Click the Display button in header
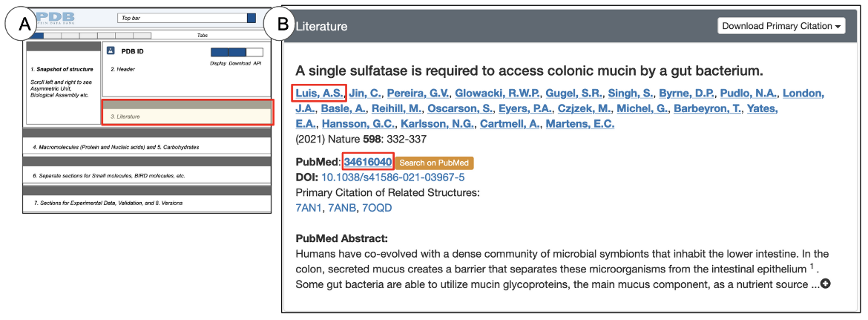This screenshot has height=320, width=868. pyautogui.click(x=219, y=53)
